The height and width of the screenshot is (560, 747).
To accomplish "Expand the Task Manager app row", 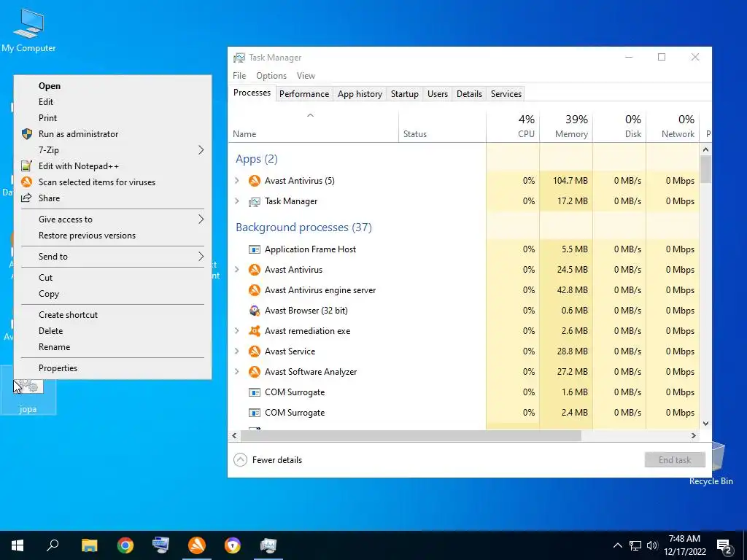I will tap(237, 201).
